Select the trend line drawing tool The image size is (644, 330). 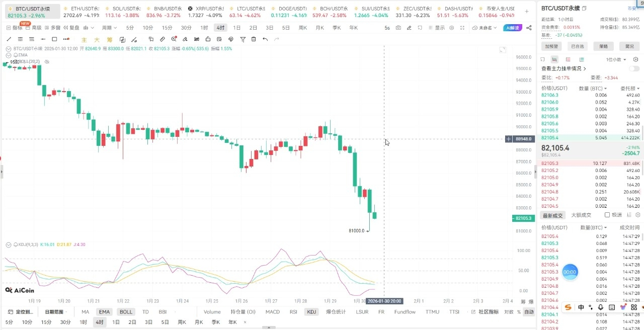point(9,39)
